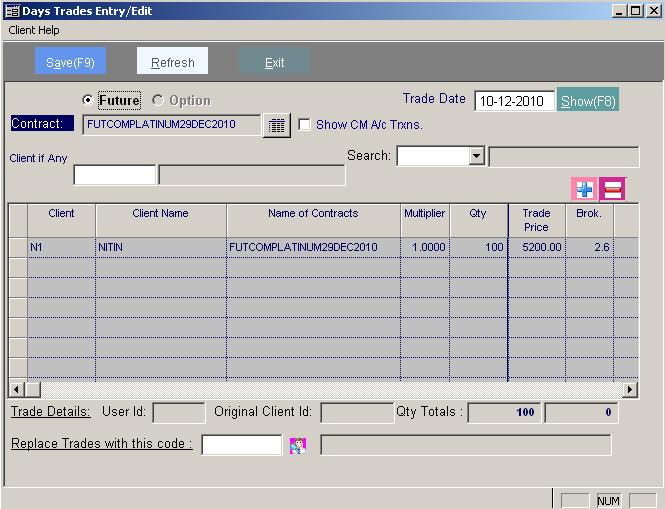The width and height of the screenshot is (665, 509).
Task: Select the Future radio button
Action: point(88,100)
